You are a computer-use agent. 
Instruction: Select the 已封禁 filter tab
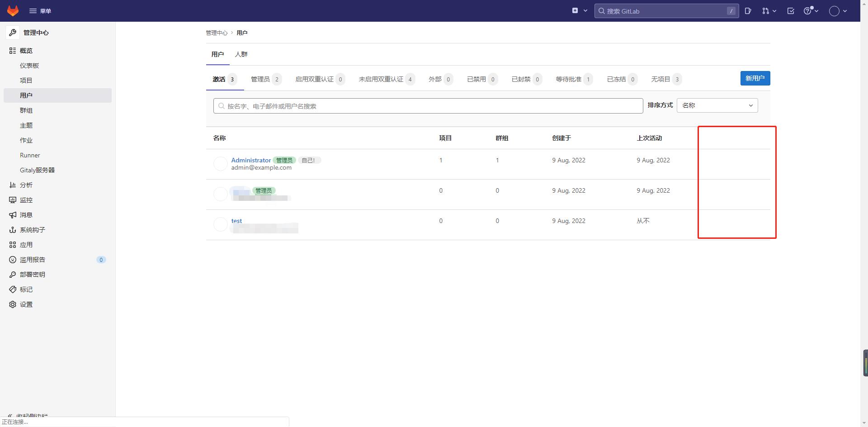[x=527, y=79]
